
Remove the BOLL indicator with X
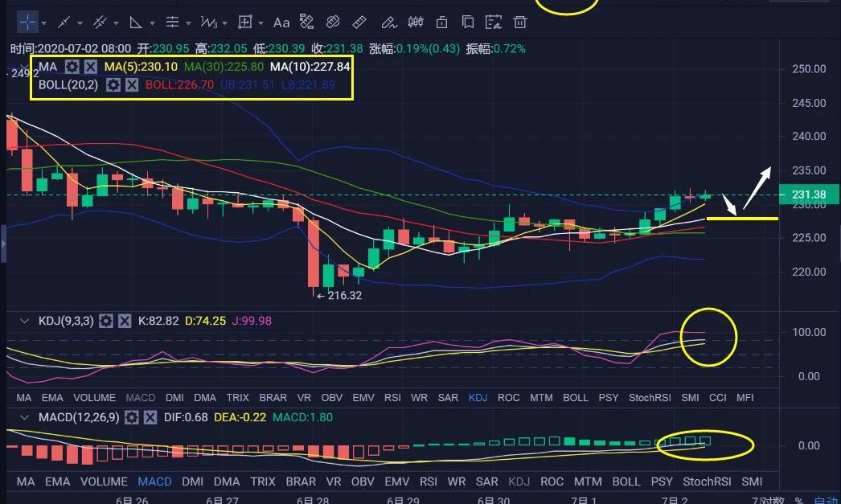[x=132, y=84]
